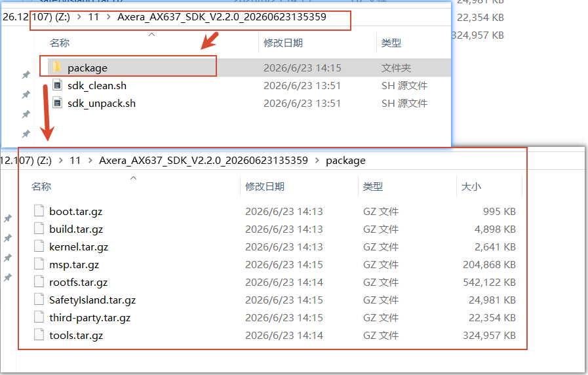This screenshot has width=588, height=375.
Task: Sort by 大小 column in package window
Action: point(471,186)
